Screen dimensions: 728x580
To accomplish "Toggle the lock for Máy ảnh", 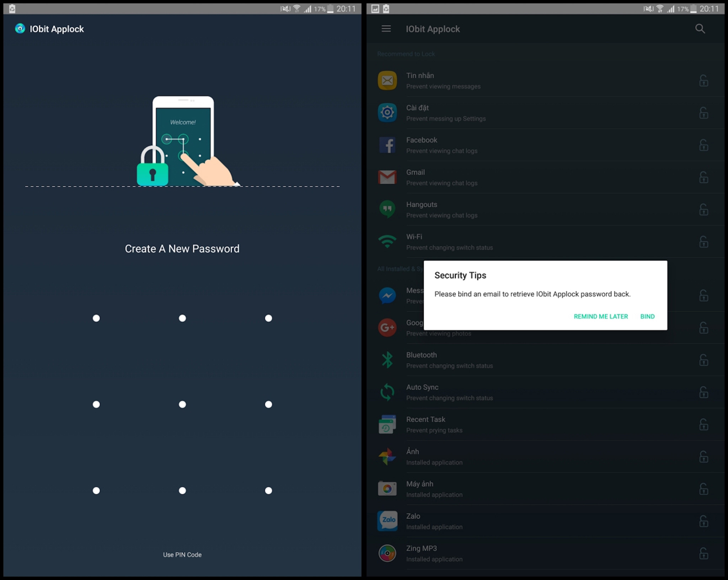I will [x=703, y=489].
